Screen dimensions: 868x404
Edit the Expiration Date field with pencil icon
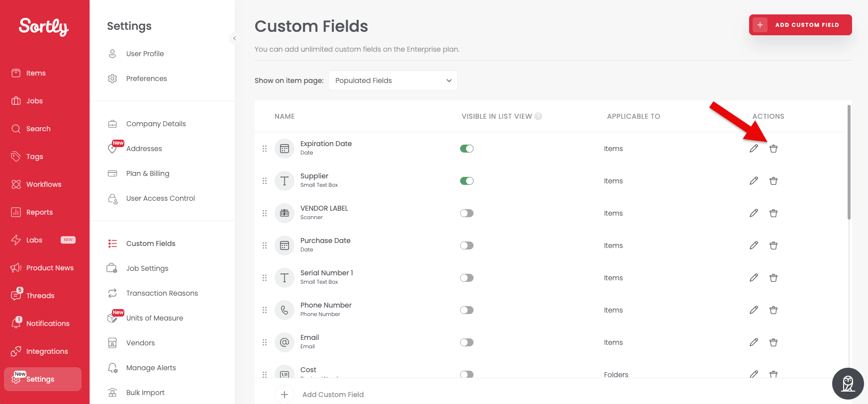coord(754,149)
